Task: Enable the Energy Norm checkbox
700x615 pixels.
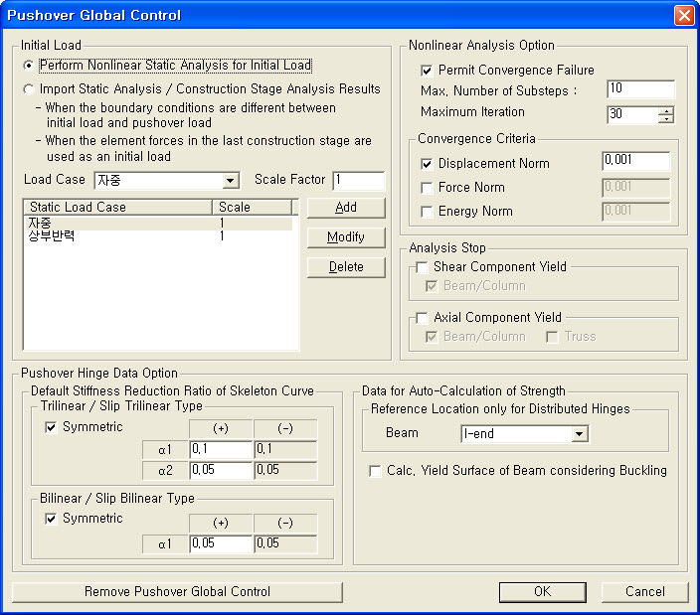Action: point(427,212)
